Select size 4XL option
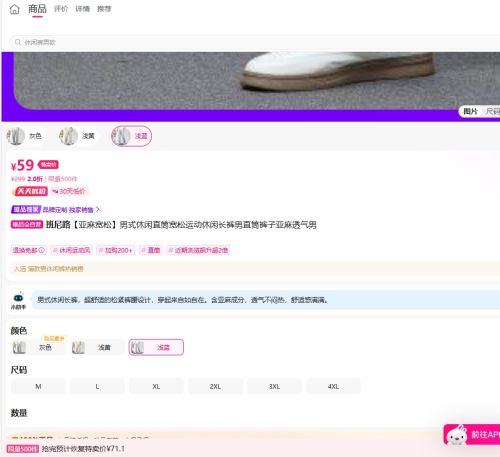The height and width of the screenshot is (457, 500). pos(333,387)
